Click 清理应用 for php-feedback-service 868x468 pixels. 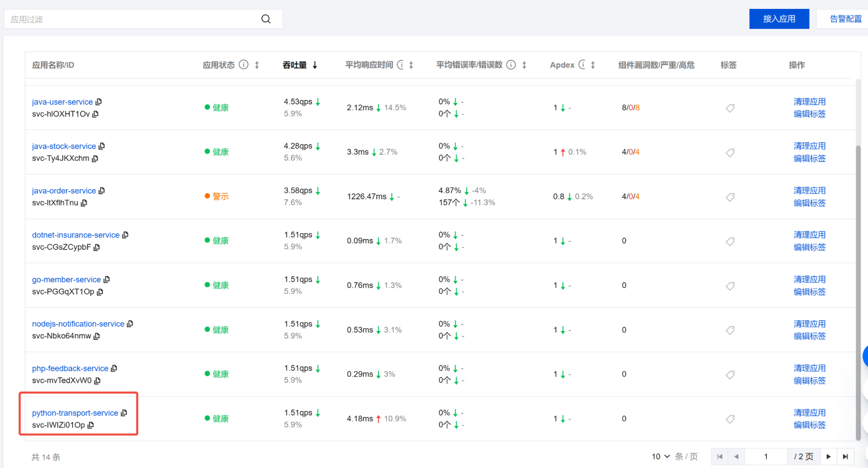click(x=809, y=368)
